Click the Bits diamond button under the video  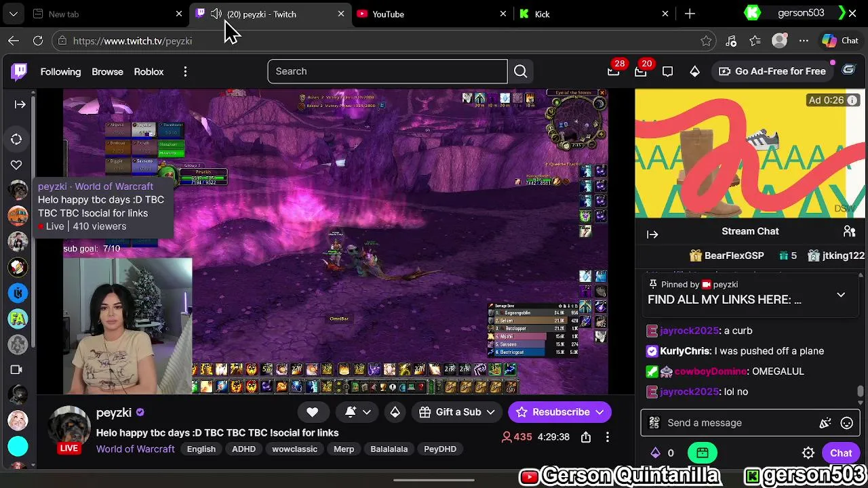coord(395,412)
